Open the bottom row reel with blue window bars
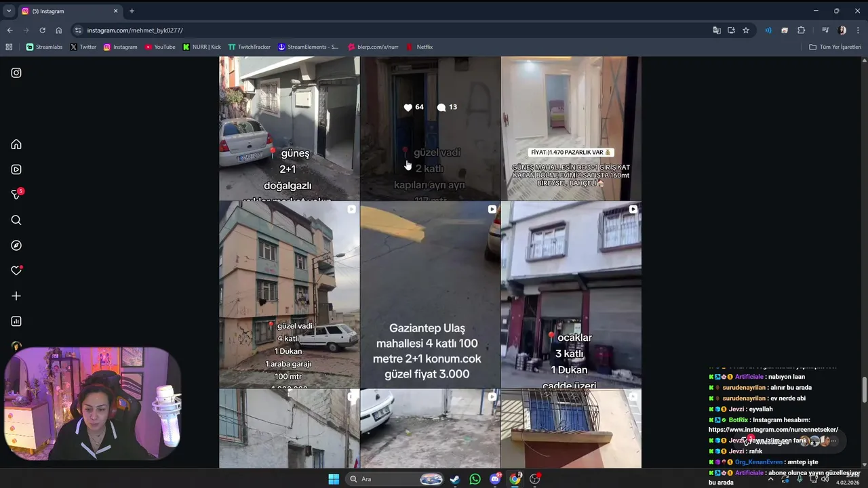 [571, 428]
